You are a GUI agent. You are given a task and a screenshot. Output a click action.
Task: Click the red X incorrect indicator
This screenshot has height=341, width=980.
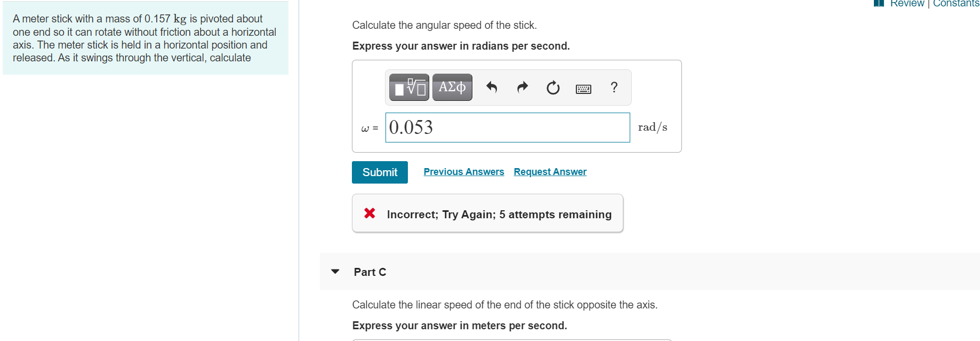click(x=370, y=213)
